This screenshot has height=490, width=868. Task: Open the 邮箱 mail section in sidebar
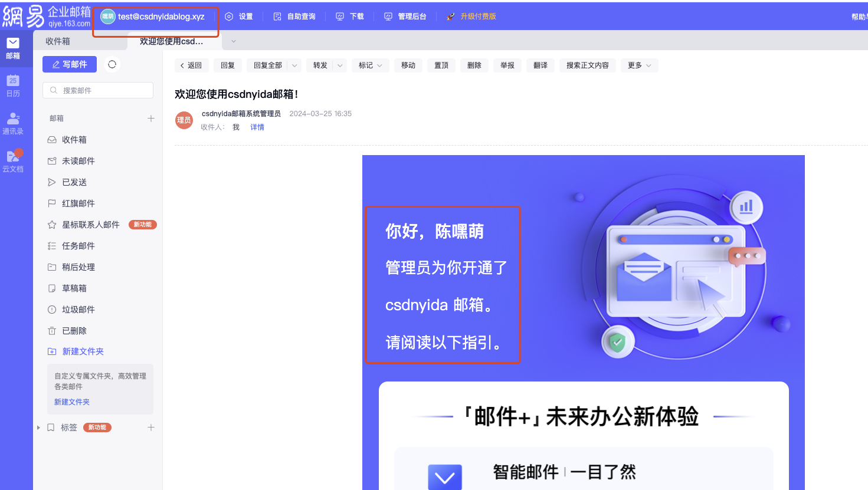coord(13,48)
